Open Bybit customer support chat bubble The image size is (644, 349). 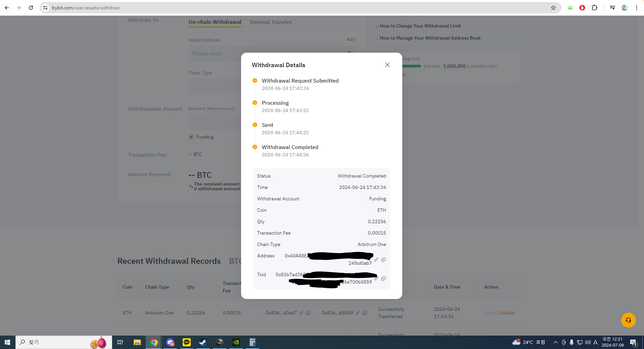pos(628,320)
